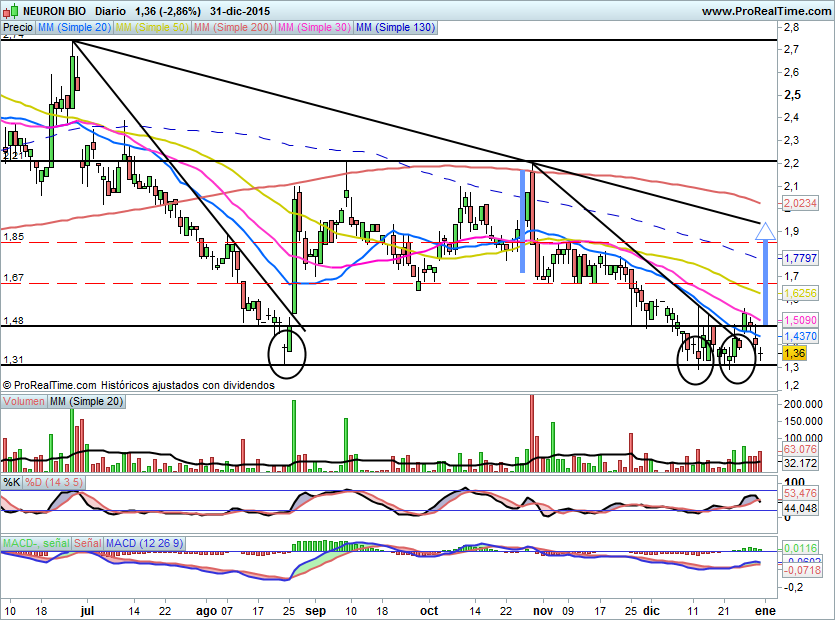The height and width of the screenshot is (620, 835).
Task: Toggle the MM (Simple 50) indicator label
Action: pos(151,28)
